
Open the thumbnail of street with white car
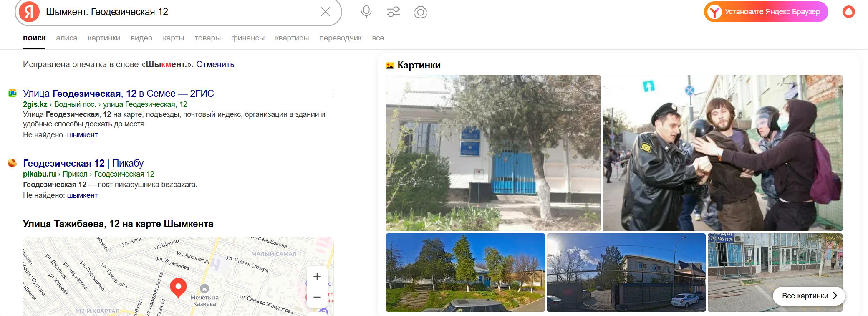pyautogui.click(x=626, y=273)
